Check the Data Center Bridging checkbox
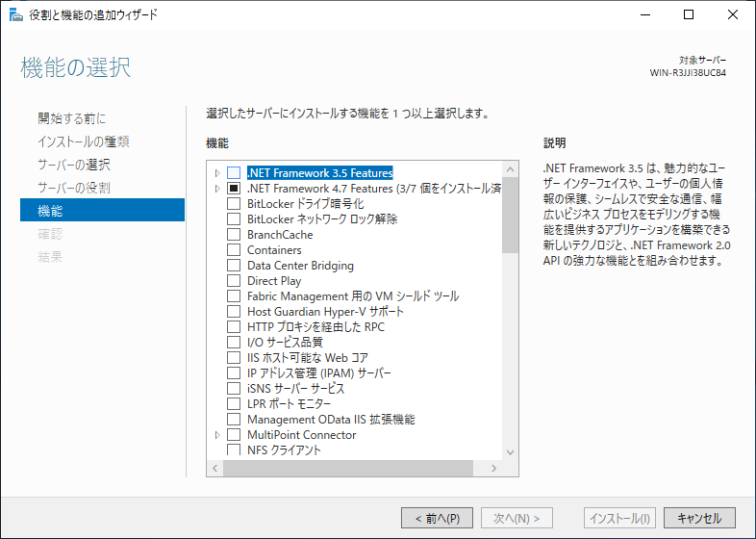 pyautogui.click(x=234, y=266)
